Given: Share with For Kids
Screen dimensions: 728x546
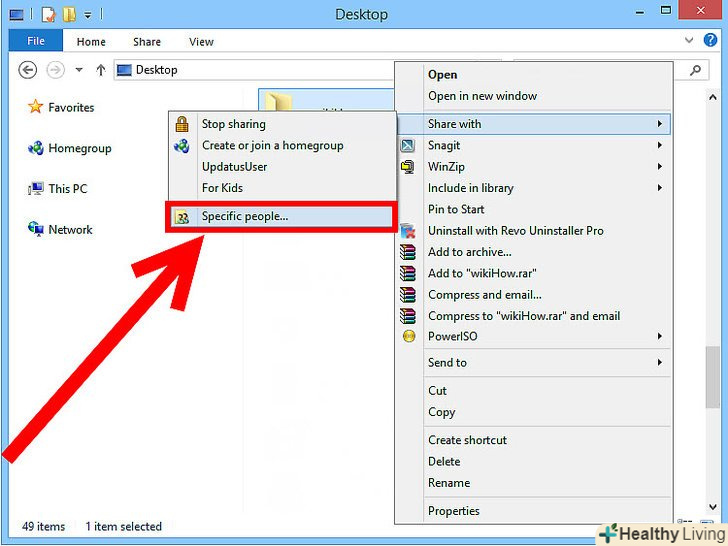Looking at the screenshot, I should pyautogui.click(x=282, y=188).
